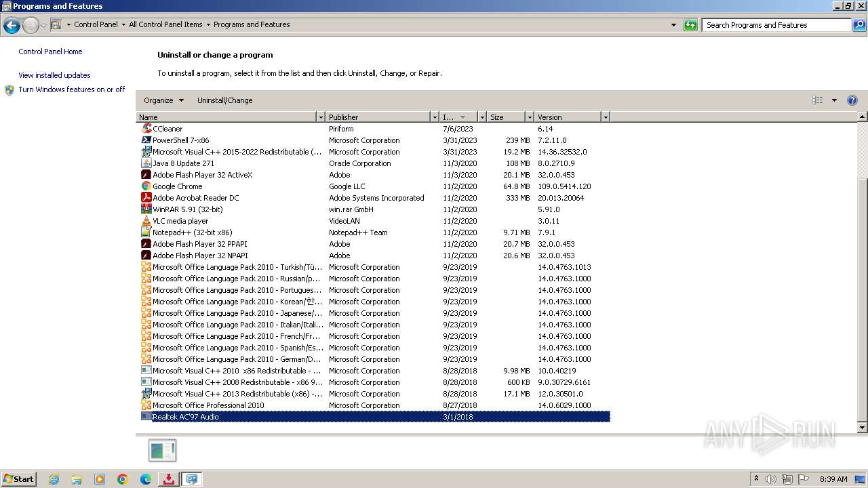
Task: Click the volume speaker tray icon
Action: (771, 479)
